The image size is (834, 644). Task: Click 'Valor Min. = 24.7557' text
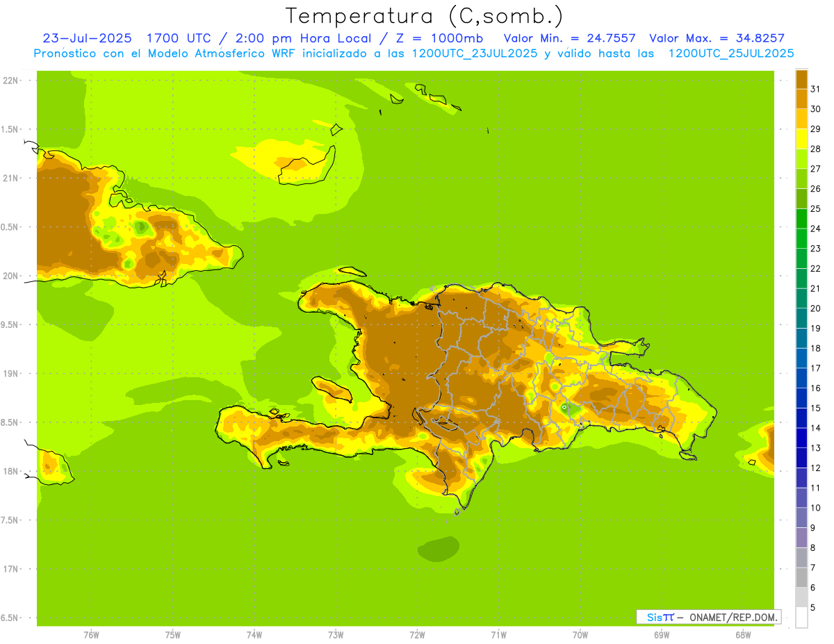tap(569, 39)
